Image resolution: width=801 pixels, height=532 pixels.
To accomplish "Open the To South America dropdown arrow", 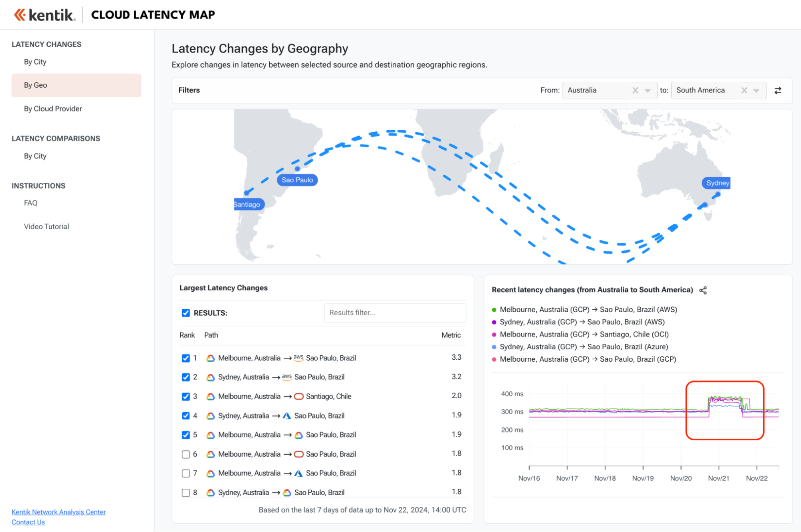I will click(x=756, y=91).
